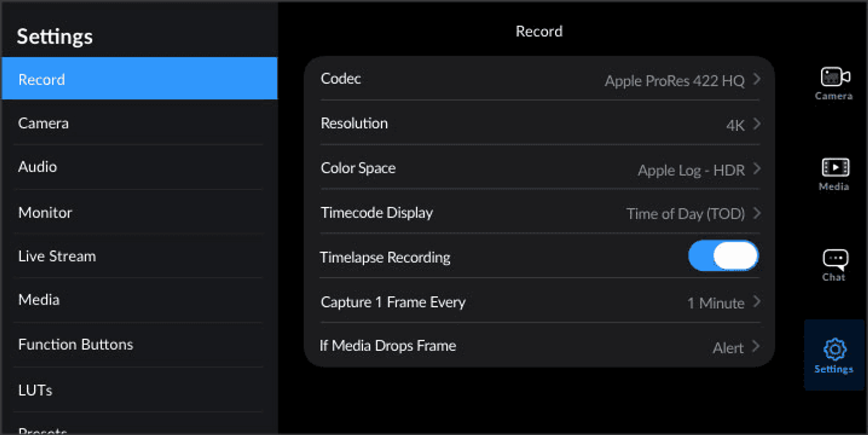Open Camera settings in sidebar
Image resolution: width=868 pixels, height=435 pixels.
[139, 123]
